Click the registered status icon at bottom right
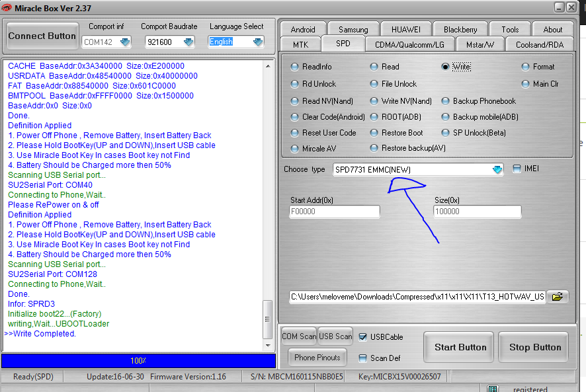Image resolution: width=586 pixels, height=392 pixels. click(x=493, y=389)
